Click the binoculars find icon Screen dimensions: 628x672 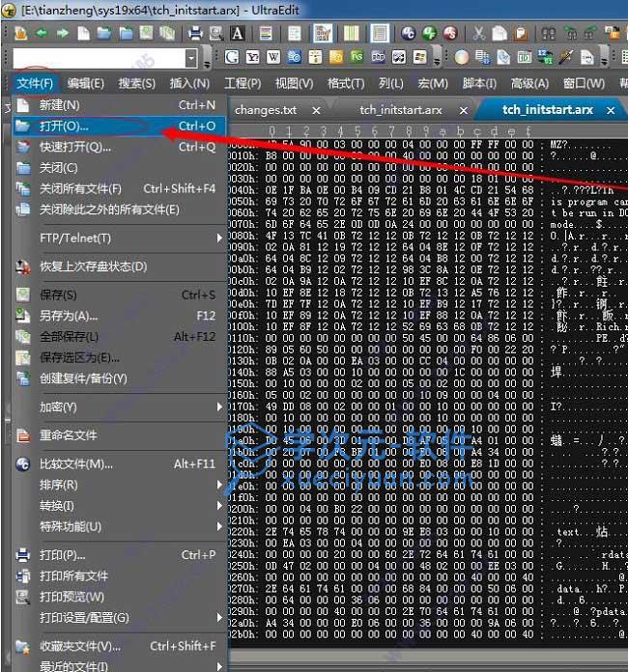[548, 33]
